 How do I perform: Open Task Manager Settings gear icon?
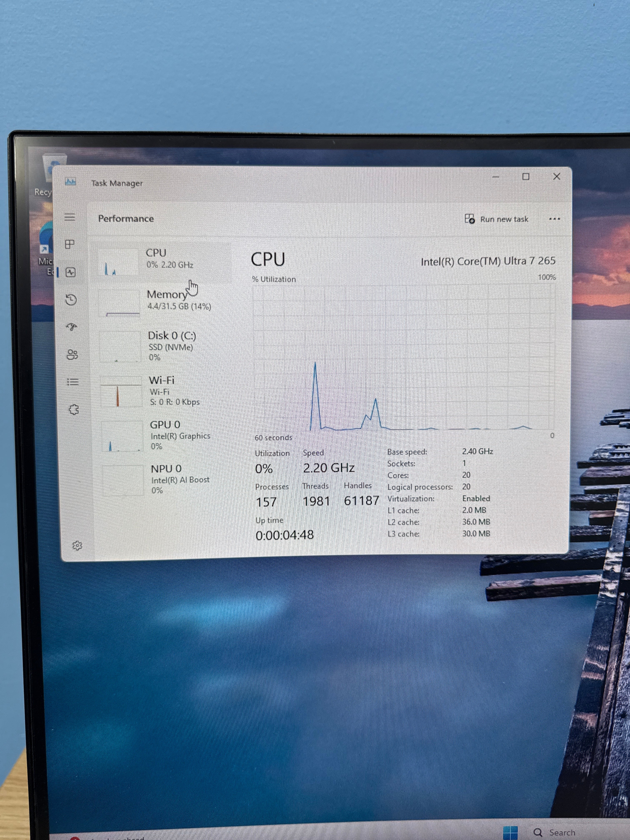click(x=77, y=546)
